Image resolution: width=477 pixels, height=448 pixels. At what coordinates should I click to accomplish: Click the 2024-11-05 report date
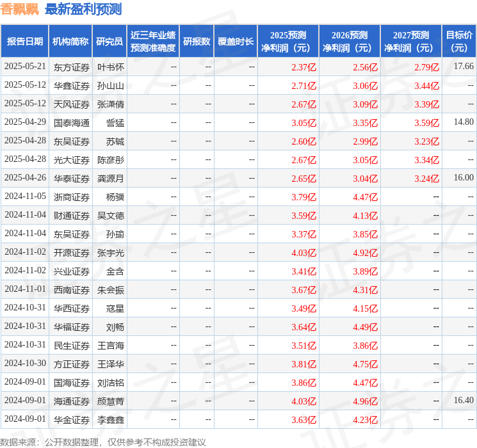[25, 196]
